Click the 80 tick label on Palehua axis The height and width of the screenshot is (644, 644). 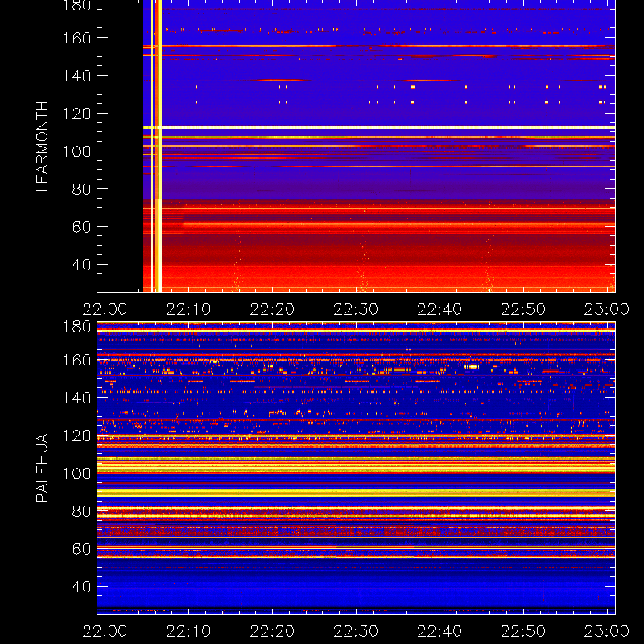(x=81, y=511)
